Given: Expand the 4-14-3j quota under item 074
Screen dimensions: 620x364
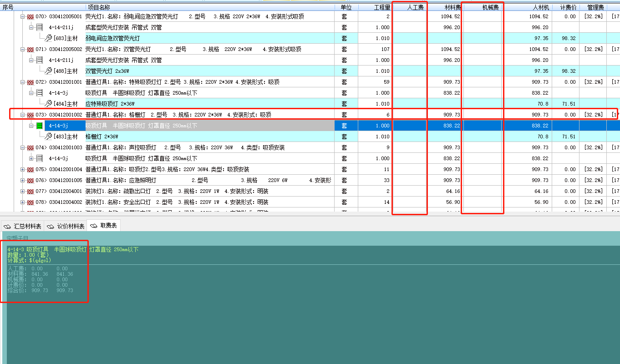Looking at the screenshot, I should [x=31, y=158].
